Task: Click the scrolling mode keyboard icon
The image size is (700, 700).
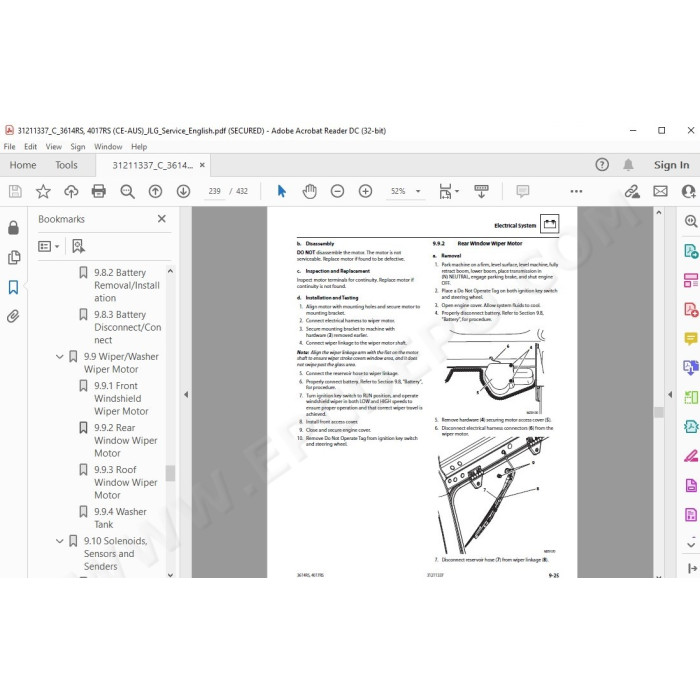Action: pyautogui.click(x=481, y=192)
